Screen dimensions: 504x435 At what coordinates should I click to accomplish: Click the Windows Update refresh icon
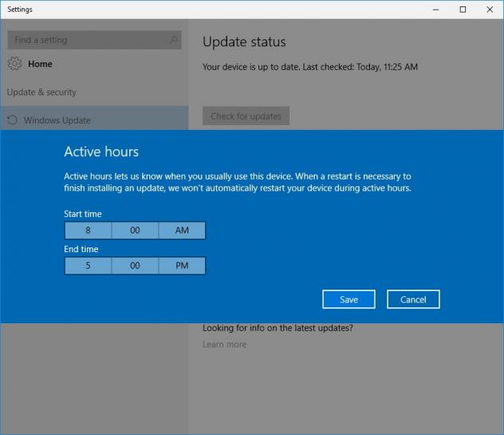13,121
